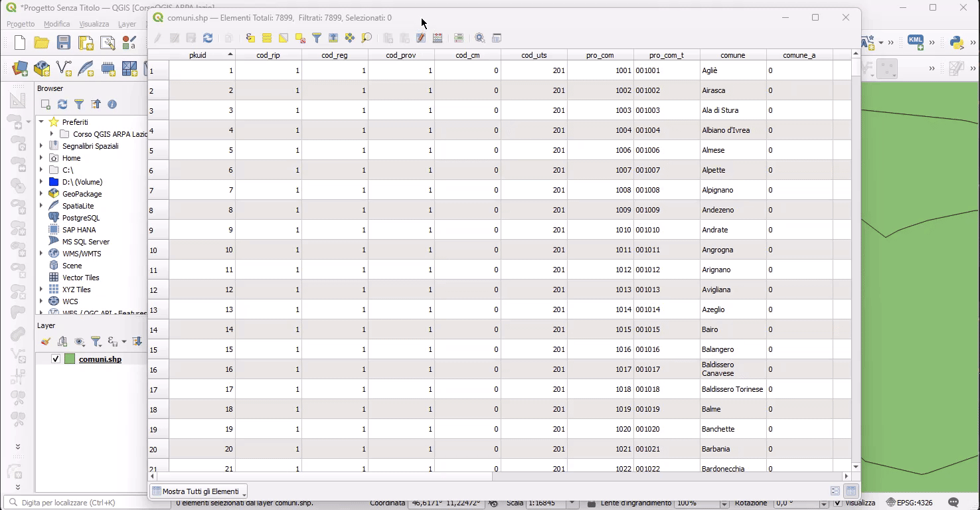Expand the Preferiti tree node
The image size is (980, 510).
tap(41, 122)
